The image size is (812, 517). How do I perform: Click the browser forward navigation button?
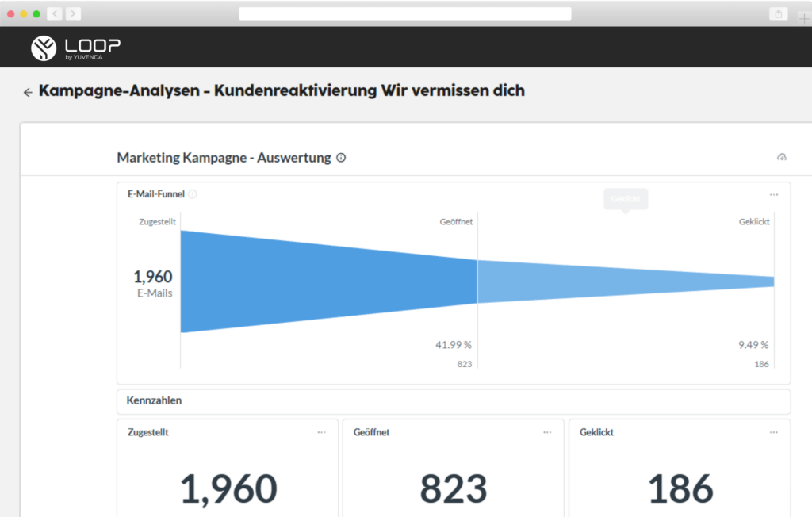point(73,13)
